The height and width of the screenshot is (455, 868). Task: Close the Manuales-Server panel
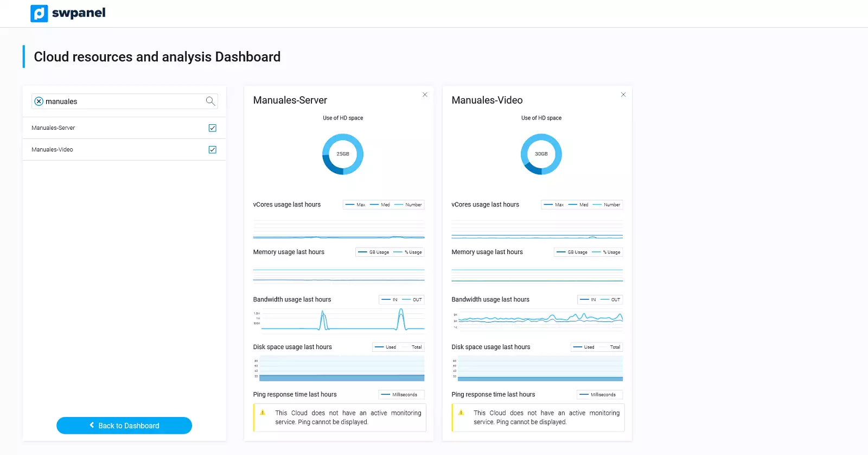[x=425, y=94]
